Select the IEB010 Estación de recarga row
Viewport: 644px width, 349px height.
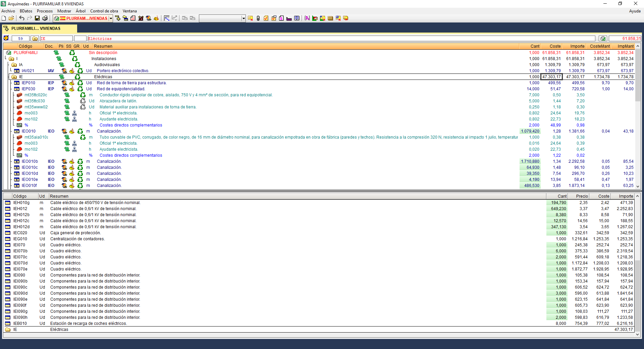click(x=319, y=323)
